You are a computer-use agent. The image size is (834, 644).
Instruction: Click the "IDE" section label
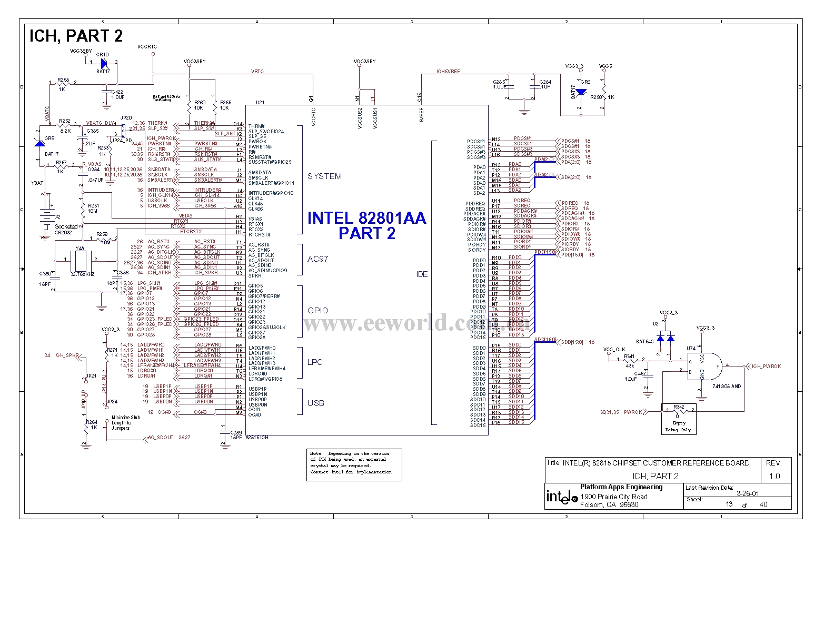click(x=422, y=274)
